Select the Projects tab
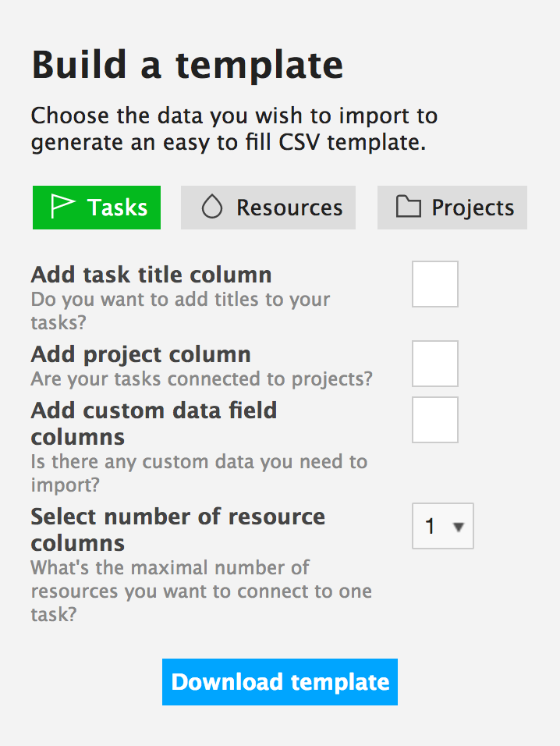The height and width of the screenshot is (746, 560). (x=452, y=208)
